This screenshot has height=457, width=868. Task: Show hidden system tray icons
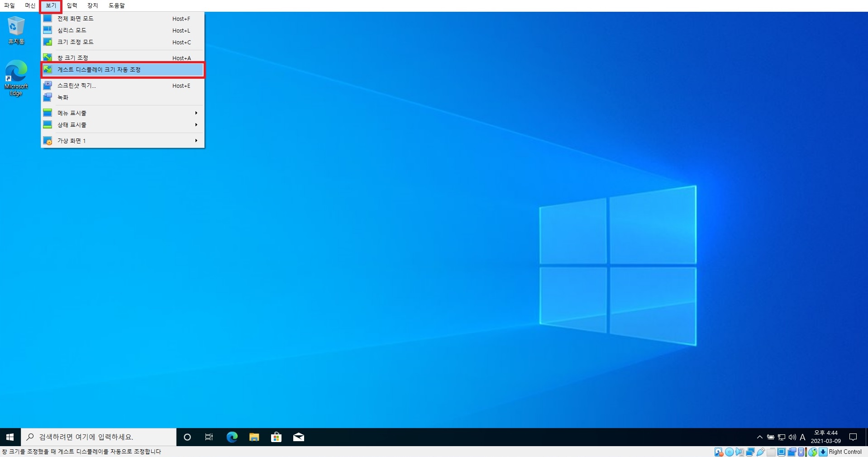click(x=759, y=437)
